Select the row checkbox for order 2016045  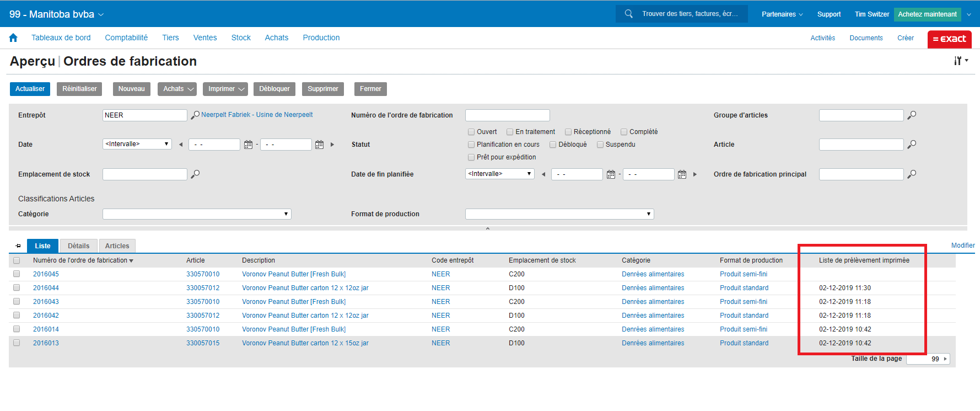17,274
